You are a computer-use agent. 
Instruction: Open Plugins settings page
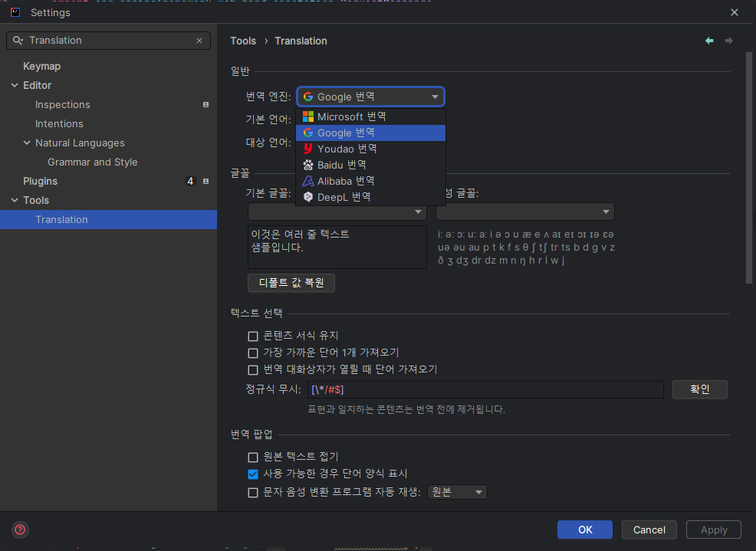tap(40, 182)
